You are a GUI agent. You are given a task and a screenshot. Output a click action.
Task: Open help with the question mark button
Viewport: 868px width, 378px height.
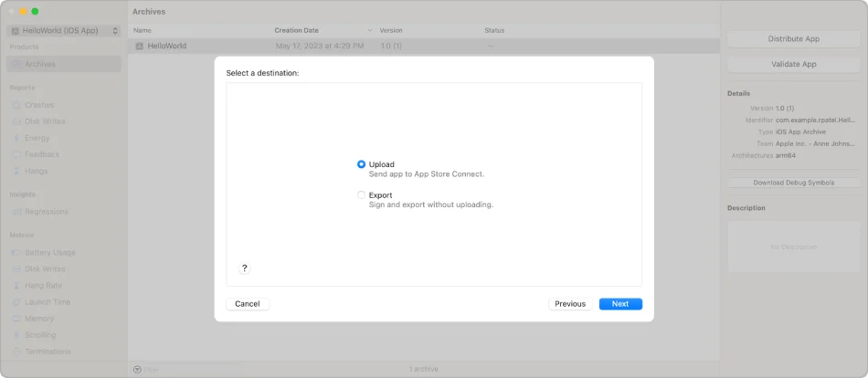(245, 268)
